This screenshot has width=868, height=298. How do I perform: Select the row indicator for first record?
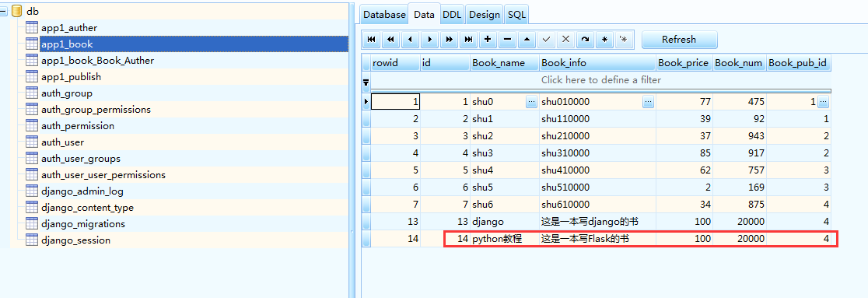pos(366,102)
